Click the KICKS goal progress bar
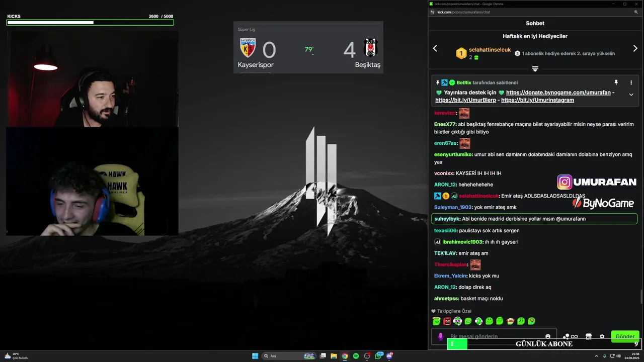Image resolution: width=644 pixels, height=362 pixels. point(90,23)
